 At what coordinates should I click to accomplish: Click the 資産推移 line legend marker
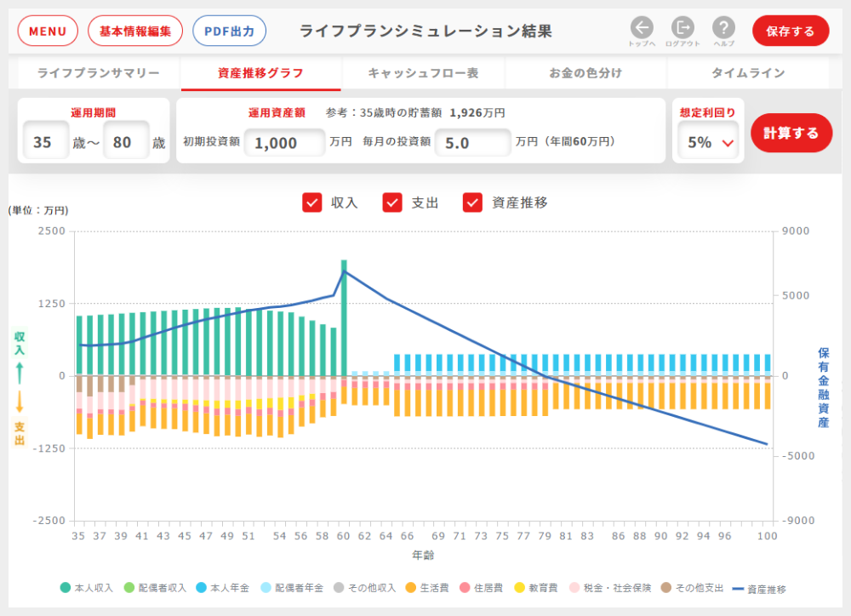tap(737, 588)
